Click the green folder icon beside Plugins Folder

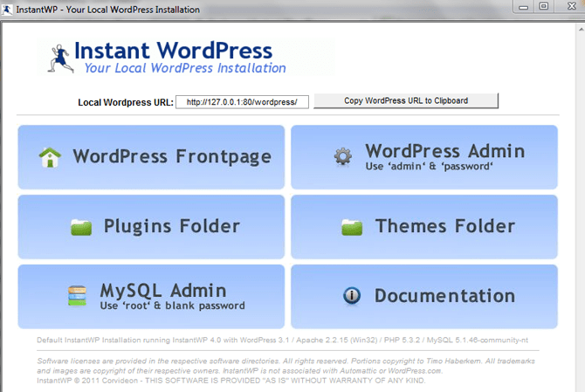click(x=81, y=227)
